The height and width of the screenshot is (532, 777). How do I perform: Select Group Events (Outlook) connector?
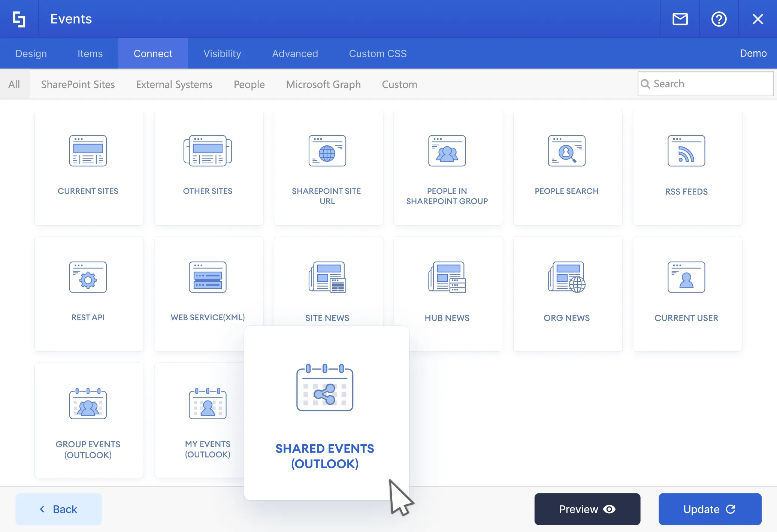point(89,420)
